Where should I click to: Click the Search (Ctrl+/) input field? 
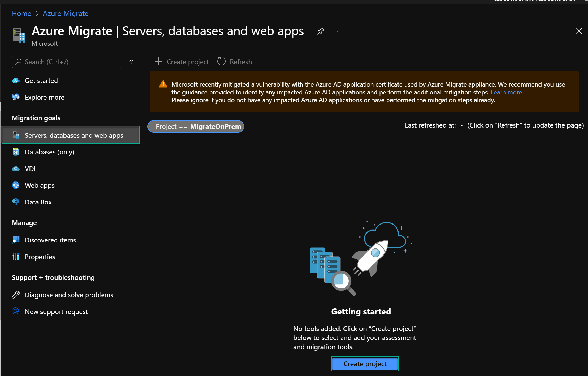pyautogui.click(x=67, y=62)
